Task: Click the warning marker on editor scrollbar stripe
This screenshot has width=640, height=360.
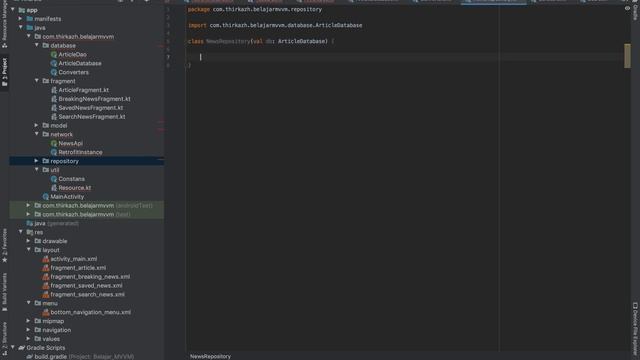Action: (x=627, y=56)
